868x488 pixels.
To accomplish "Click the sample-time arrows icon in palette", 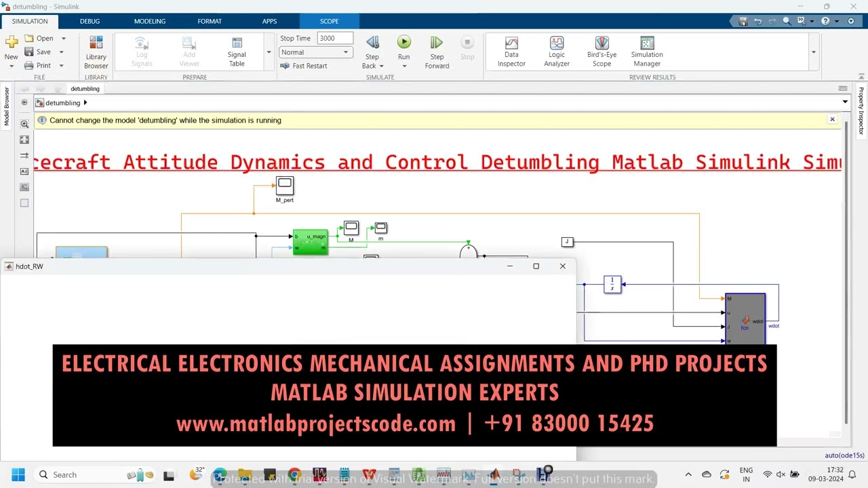I will [x=24, y=155].
